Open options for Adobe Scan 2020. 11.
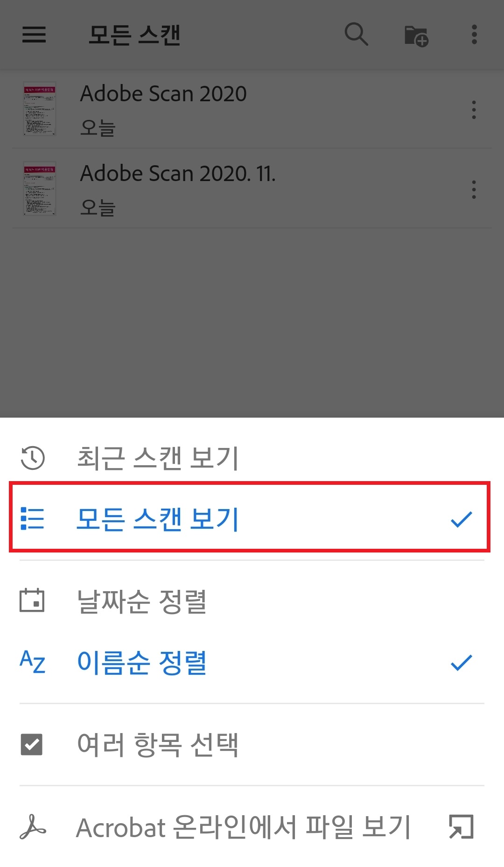Viewport: 504px width, 867px height. tap(474, 189)
